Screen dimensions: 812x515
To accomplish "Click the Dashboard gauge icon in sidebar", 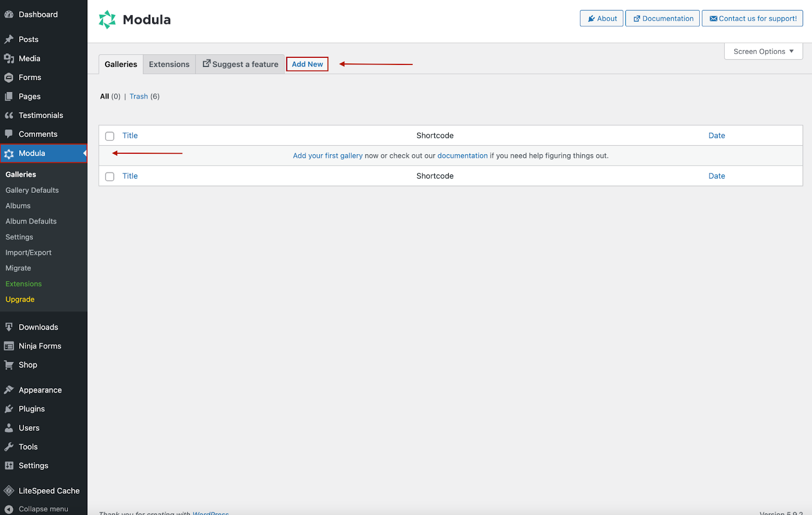I will pos(9,15).
